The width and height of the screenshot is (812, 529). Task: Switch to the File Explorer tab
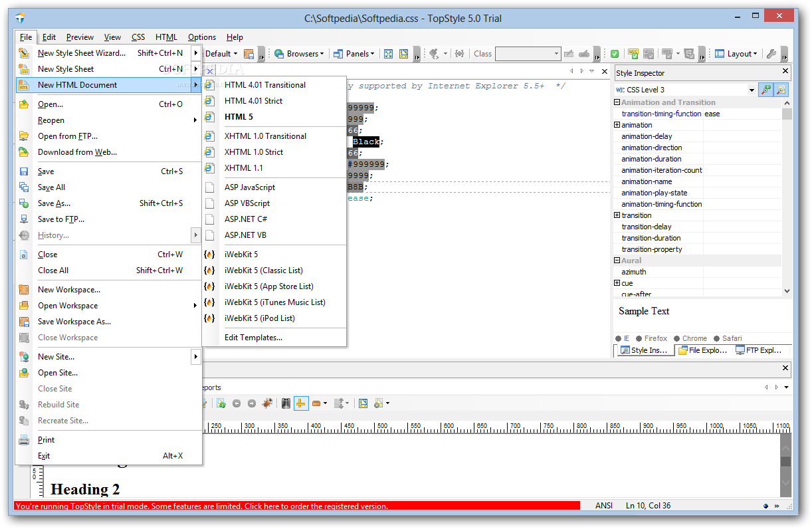[703, 350]
